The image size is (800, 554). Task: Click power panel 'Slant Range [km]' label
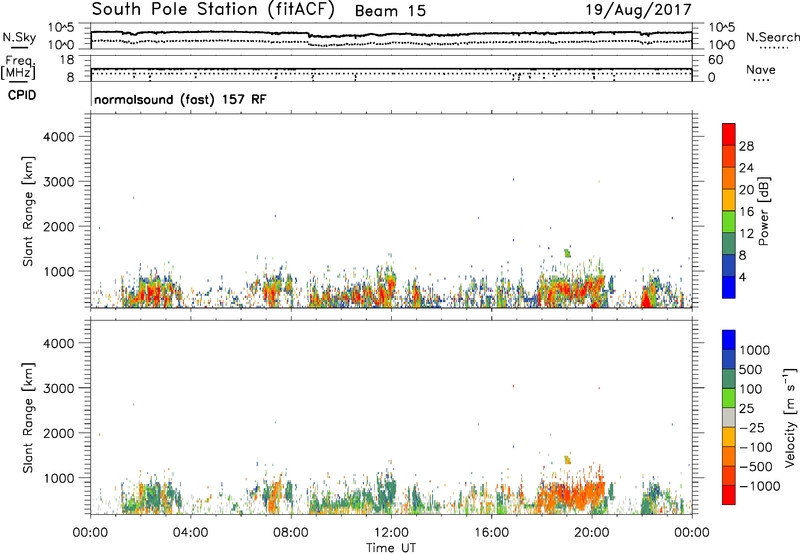click(x=28, y=211)
